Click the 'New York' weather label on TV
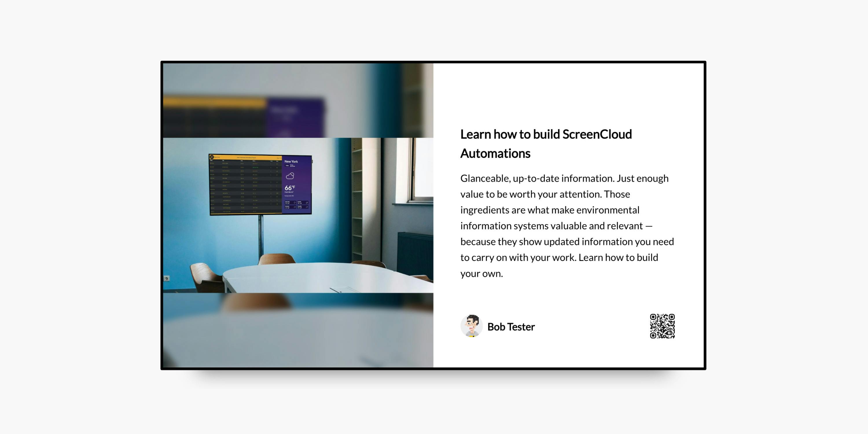 291,161
